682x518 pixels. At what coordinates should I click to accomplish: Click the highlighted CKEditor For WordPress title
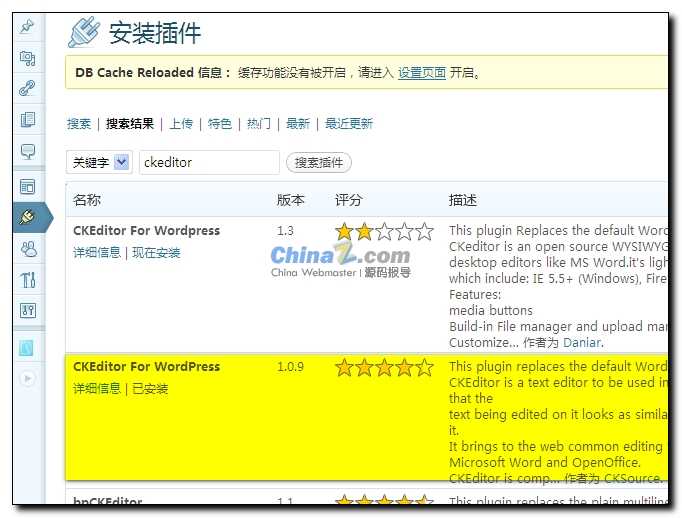(147, 367)
